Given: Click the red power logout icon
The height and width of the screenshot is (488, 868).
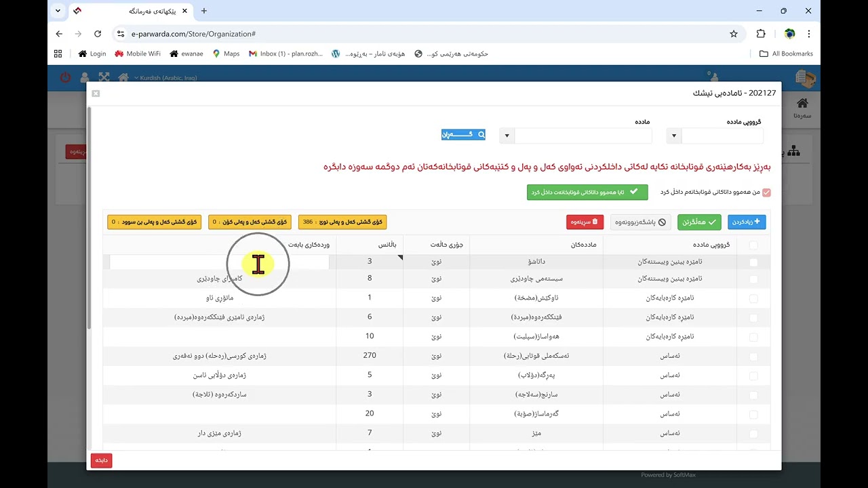Looking at the screenshot, I should (65, 77).
